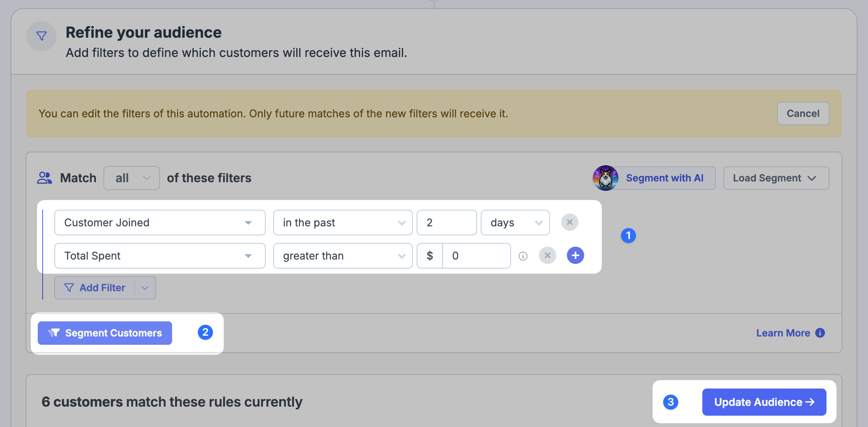Remove the Customer Joined filter row
868x427 pixels.
(x=570, y=222)
